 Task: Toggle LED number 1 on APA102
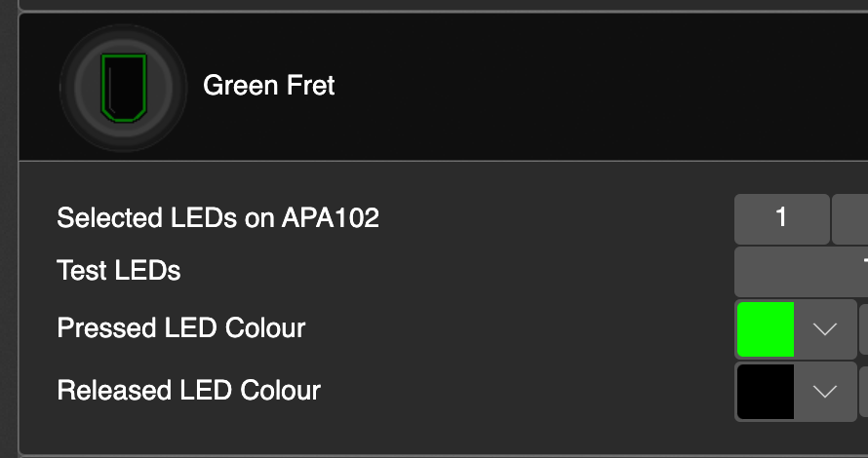pos(781,217)
